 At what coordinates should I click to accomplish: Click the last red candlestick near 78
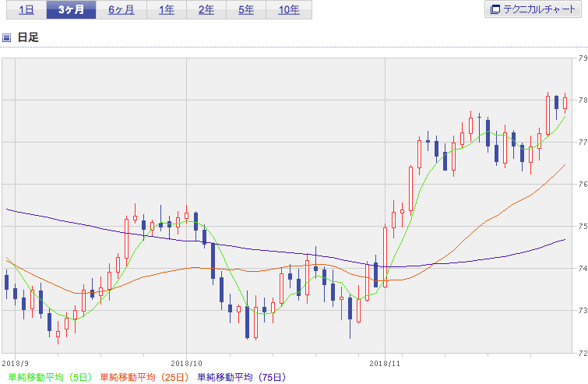click(565, 103)
